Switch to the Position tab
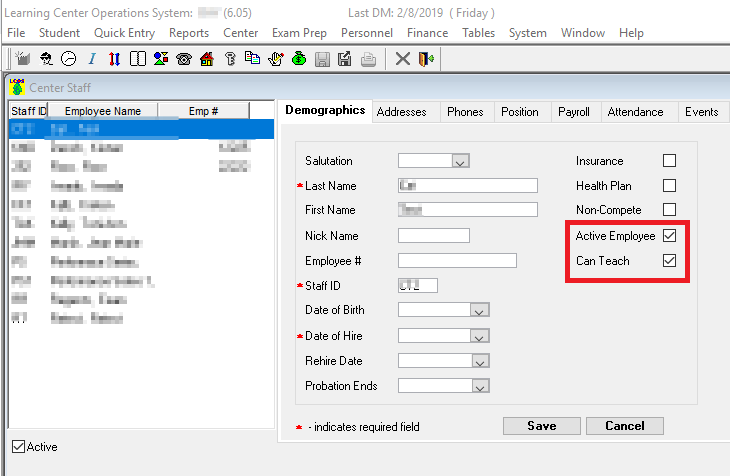This screenshot has height=476, width=730. [x=520, y=112]
